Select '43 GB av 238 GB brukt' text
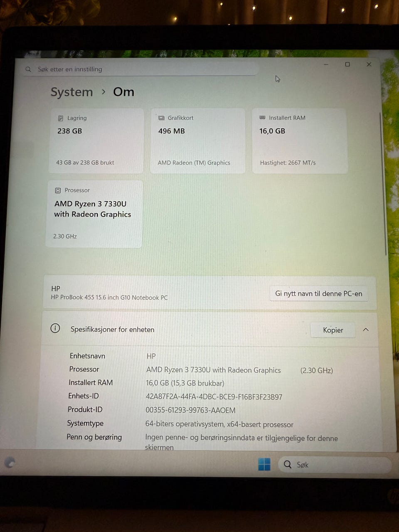 point(85,163)
